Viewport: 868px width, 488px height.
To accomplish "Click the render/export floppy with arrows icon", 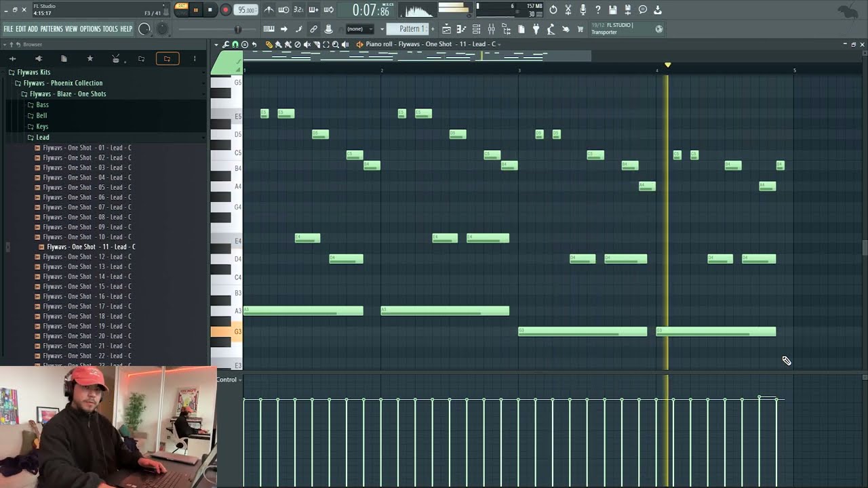I will 628,9.
